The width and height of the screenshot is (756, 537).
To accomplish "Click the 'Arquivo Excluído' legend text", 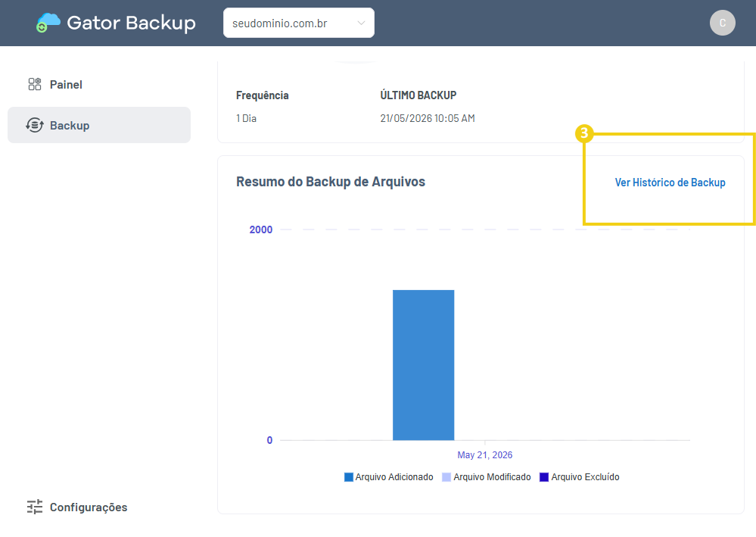I will tap(585, 477).
